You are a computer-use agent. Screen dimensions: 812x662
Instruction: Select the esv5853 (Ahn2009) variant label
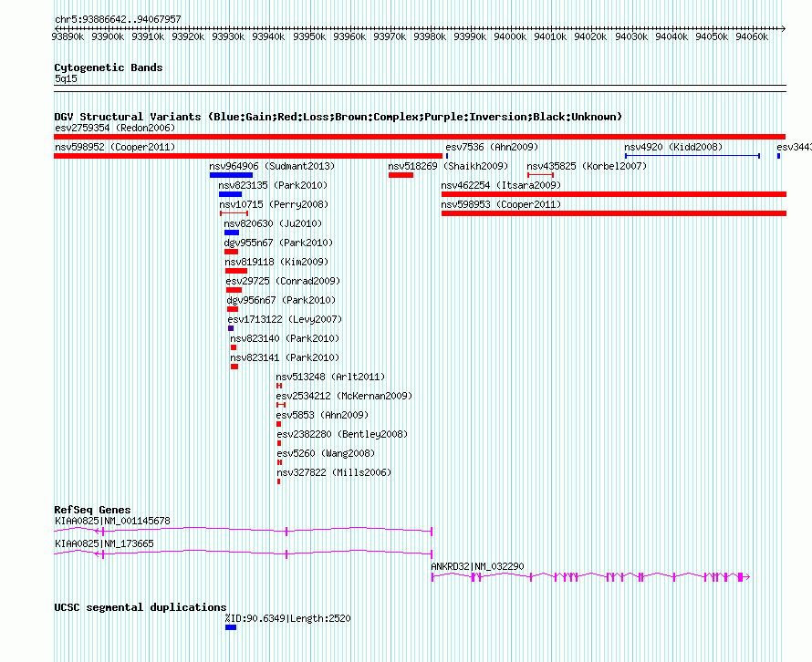click(x=322, y=415)
